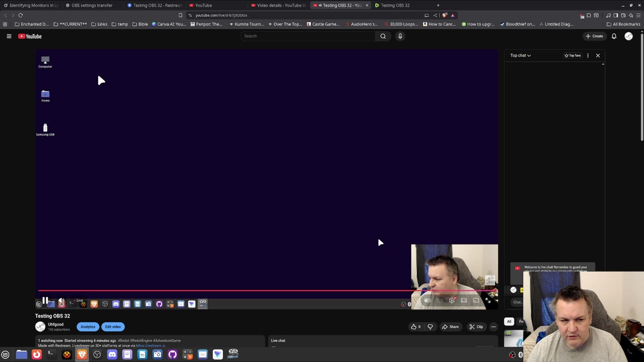This screenshot has height=362, width=644.
Task: Open YouTube guide hamburger menu
Action: [x=9, y=36]
